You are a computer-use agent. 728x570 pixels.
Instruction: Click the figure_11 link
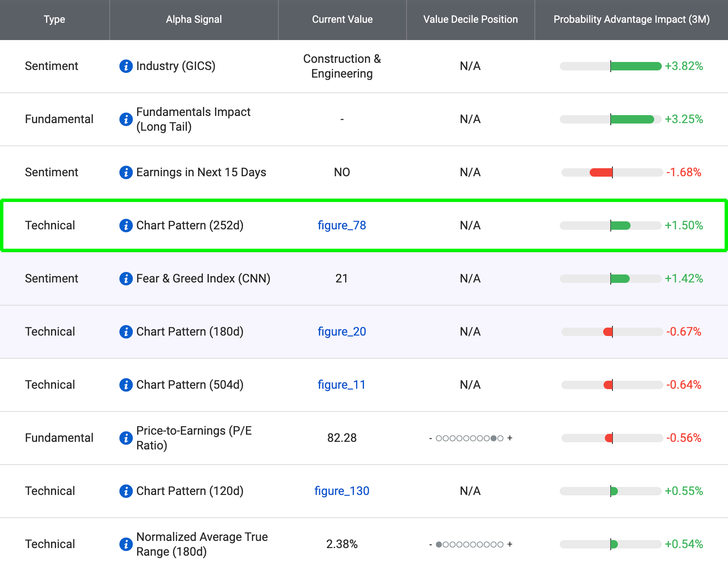point(341,385)
